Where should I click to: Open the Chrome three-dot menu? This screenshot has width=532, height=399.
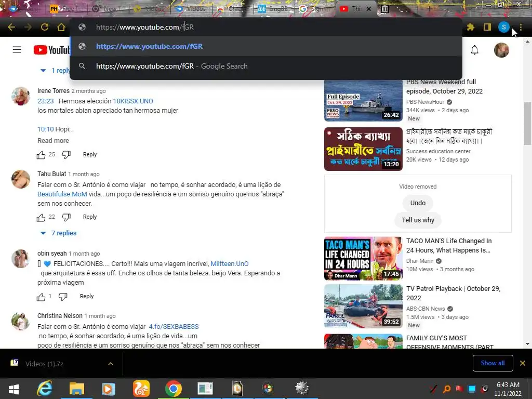(521, 27)
